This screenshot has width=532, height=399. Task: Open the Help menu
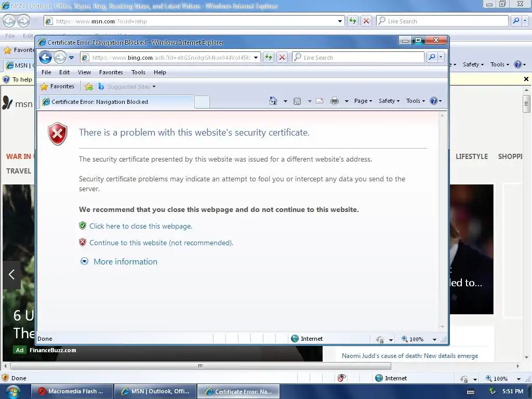159,72
